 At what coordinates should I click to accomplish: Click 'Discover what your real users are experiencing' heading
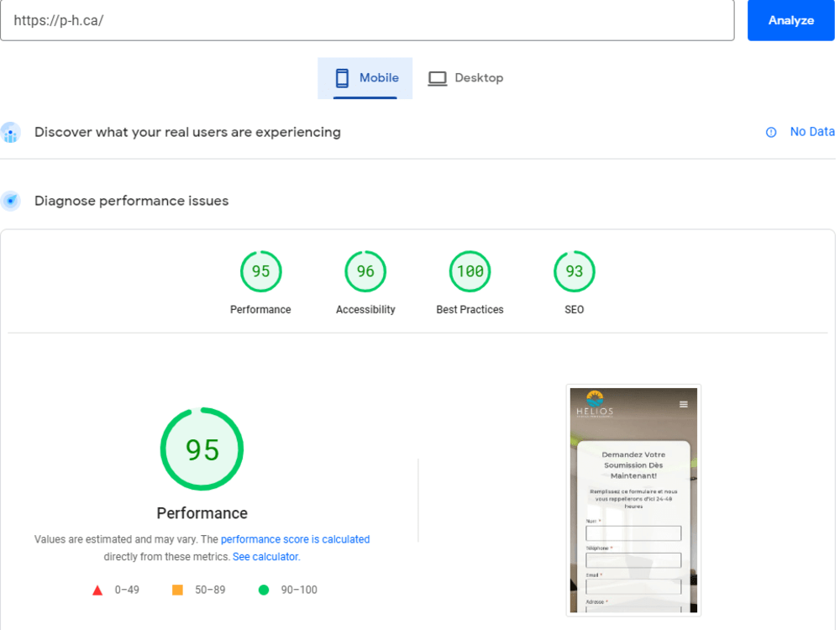click(187, 133)
